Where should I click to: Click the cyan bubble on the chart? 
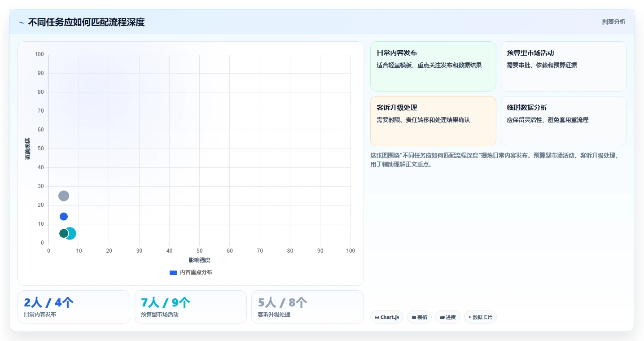(x=72, y=233)
